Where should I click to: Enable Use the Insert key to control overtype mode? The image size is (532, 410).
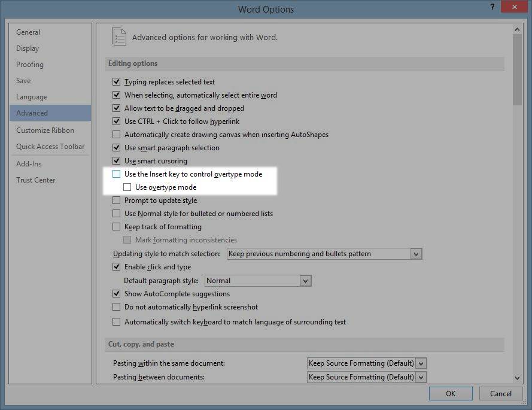tap(117, 174)
